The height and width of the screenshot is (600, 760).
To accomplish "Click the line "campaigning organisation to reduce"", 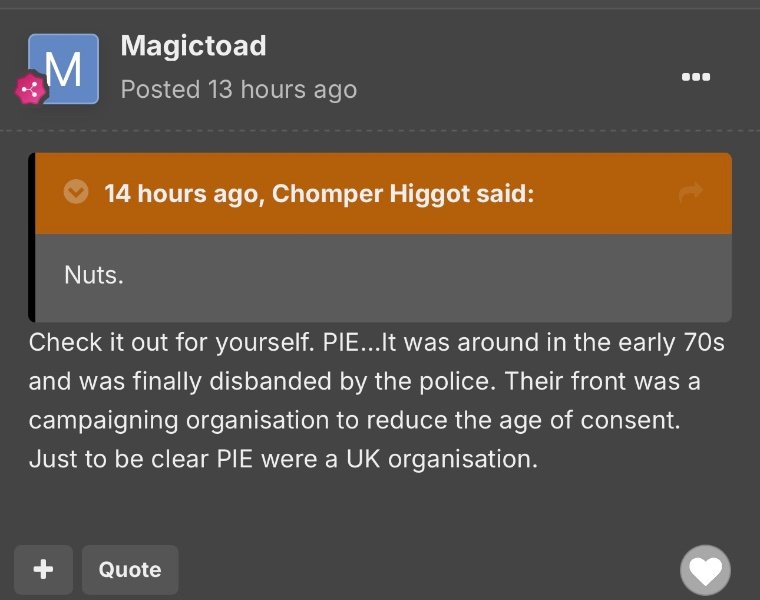I will [354, 421].
